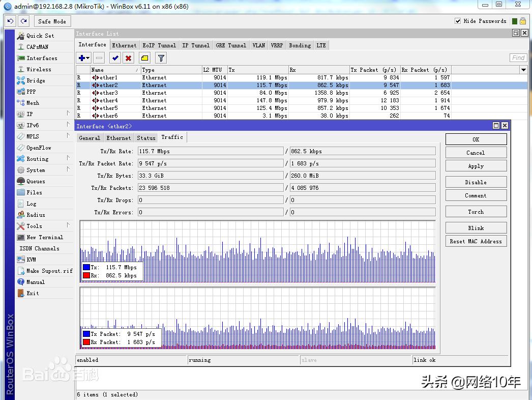
Task: Click the Disable button in dialog
Action: click(x=476, y=182)
